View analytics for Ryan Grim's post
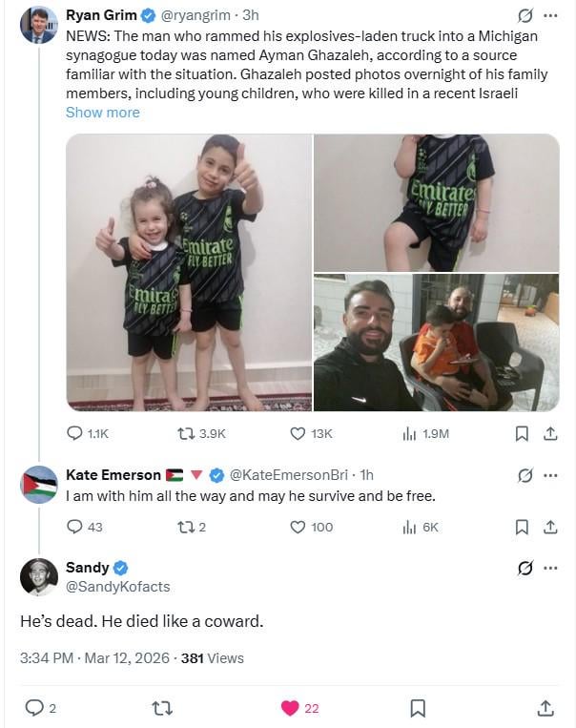Image resolution: width=576 pixels, height=728 pixels. 409,433
